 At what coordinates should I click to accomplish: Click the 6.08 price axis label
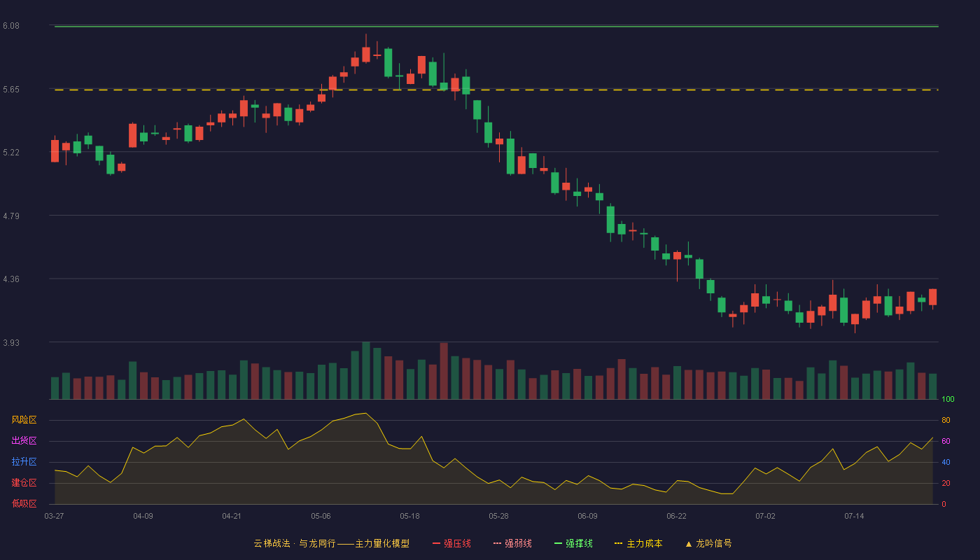(x=10, y=26)
